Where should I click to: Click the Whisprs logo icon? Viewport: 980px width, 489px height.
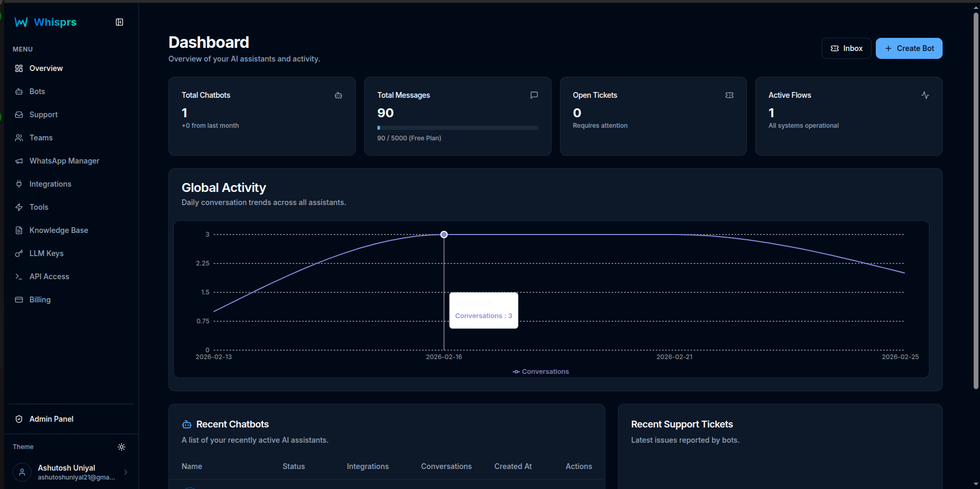tap(21, 22)
